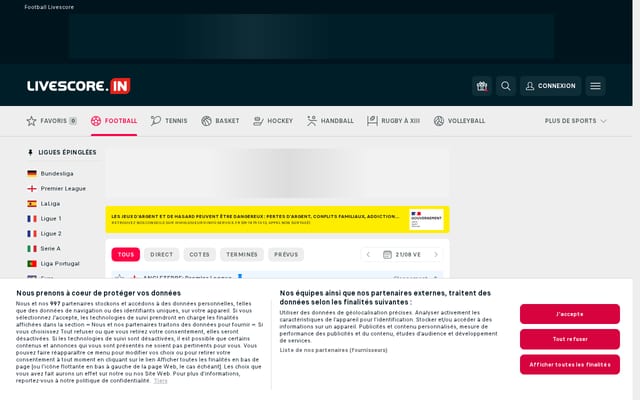Click the pin icon beside Ligues épinglées
This screenshot has width=640, height=400.
pyautogui.click(x=30, y=153)
